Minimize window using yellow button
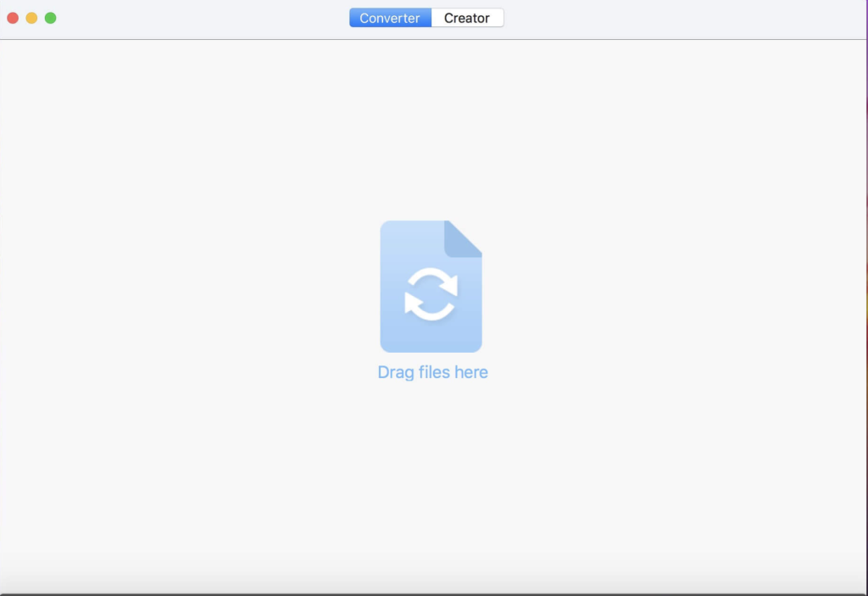The image size is (868, 596). [x=31, y=19]
